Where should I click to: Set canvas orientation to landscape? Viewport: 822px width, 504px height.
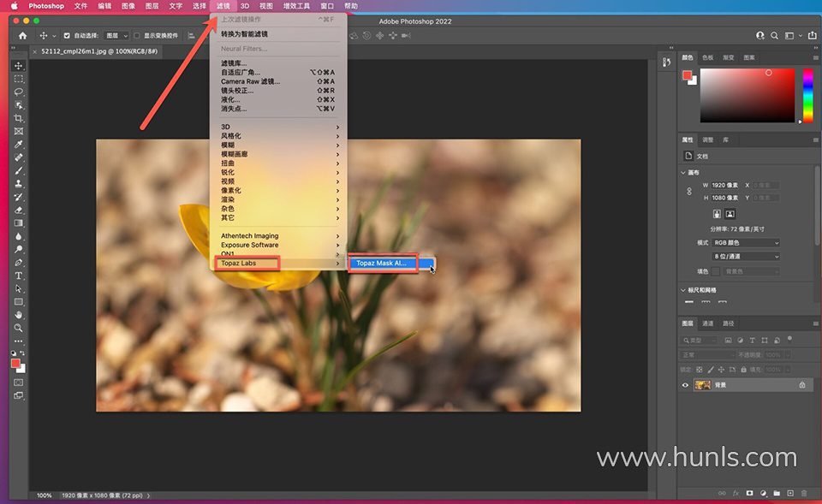[730, 214]
